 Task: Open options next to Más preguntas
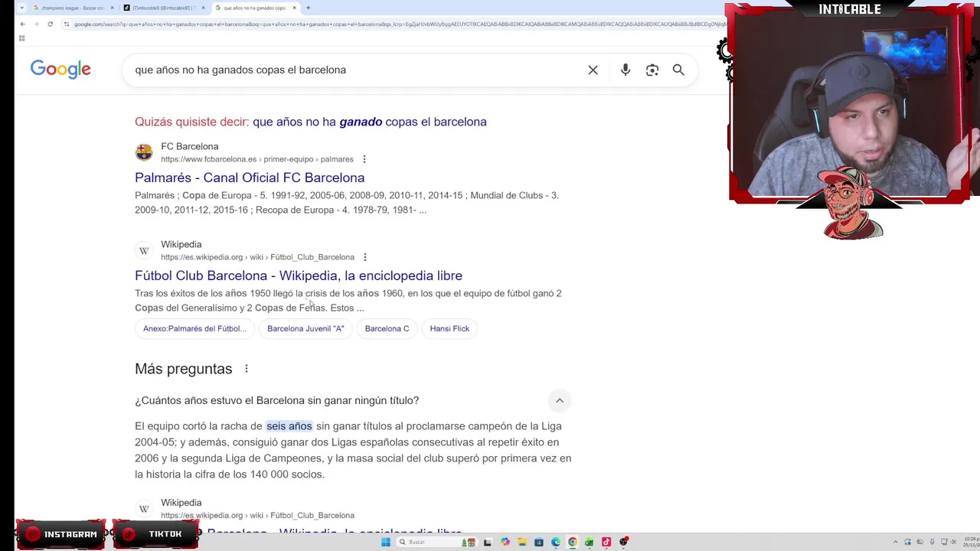coord(247,369)
